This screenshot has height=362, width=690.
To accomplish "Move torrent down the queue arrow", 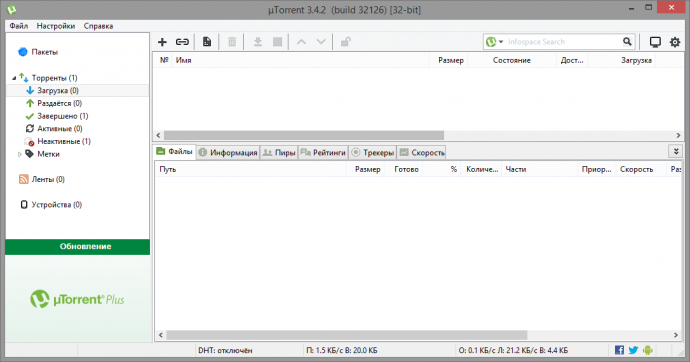I will (321, 42).
